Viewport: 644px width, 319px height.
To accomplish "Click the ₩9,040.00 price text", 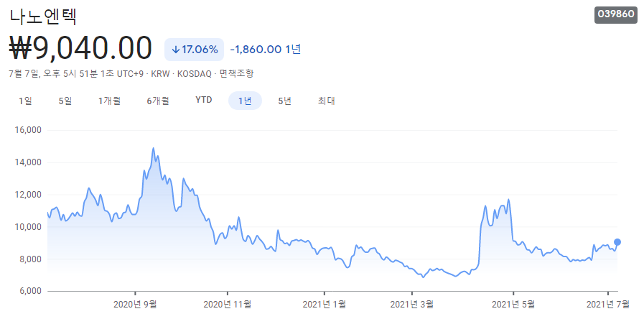I will pyautogui.click(x=80, y=49).
